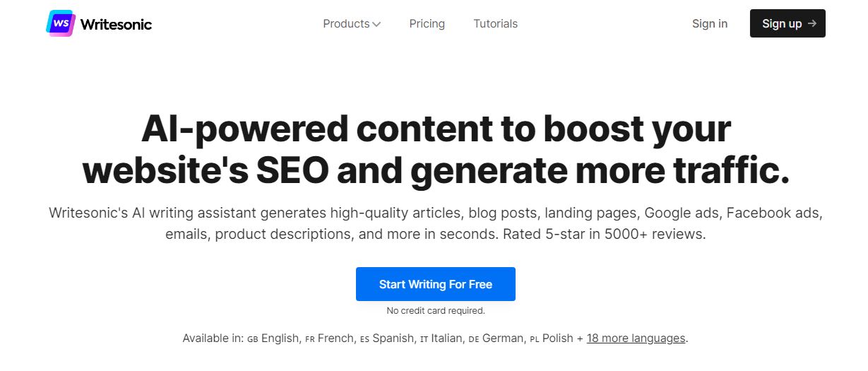
Task: Go to the Pricing page
Action: [427, 23]
